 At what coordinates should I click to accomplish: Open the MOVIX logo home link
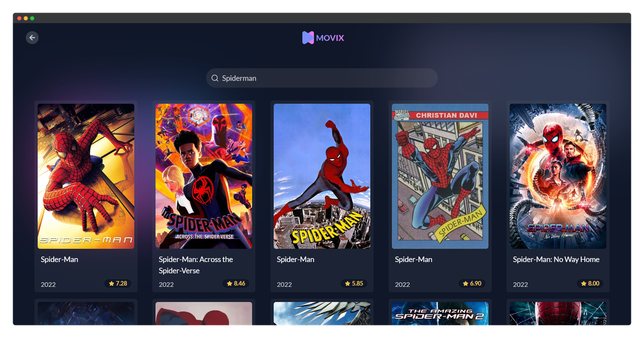pyautogui.click(x=323, y=38)
